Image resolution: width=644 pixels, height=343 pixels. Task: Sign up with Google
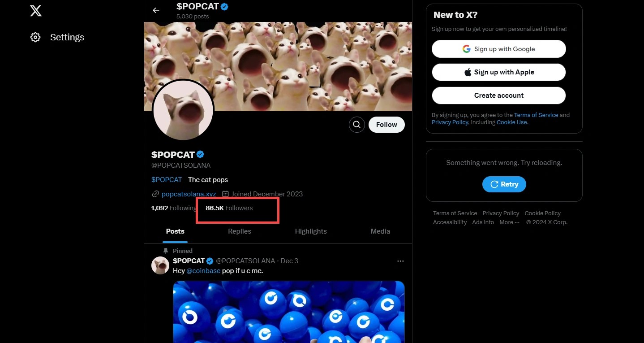[498, 49]
